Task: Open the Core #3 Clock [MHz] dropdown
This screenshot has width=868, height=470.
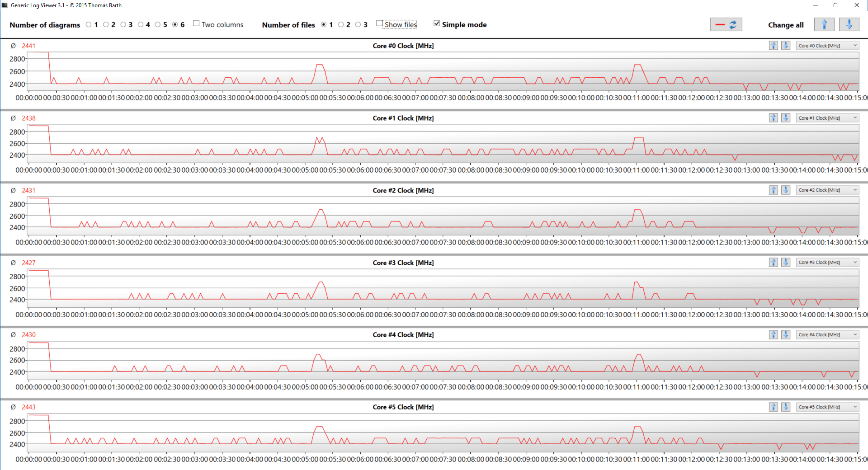Action: [x=827, y=262]
